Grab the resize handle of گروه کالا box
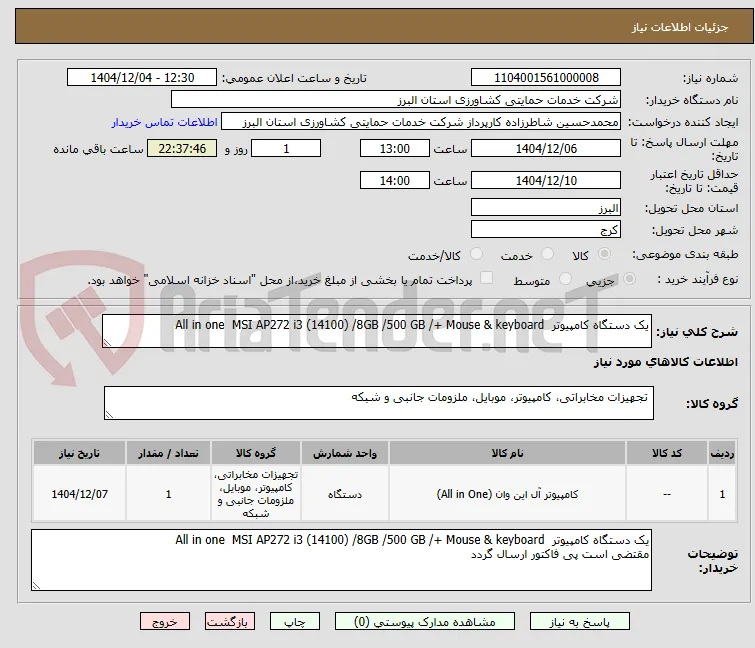This screenshot has height=648, width=755. point(109,415)
